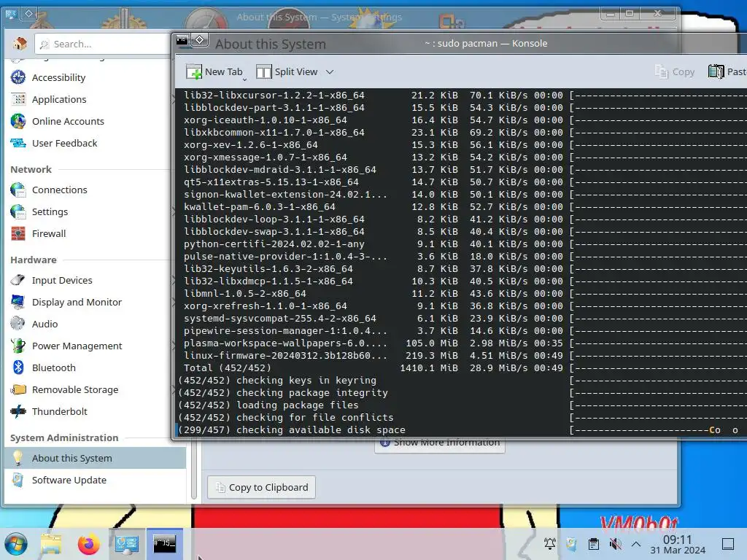Click the Konsole window menu icon
Viewport: 747px width, 560px height.
point(182,40)
